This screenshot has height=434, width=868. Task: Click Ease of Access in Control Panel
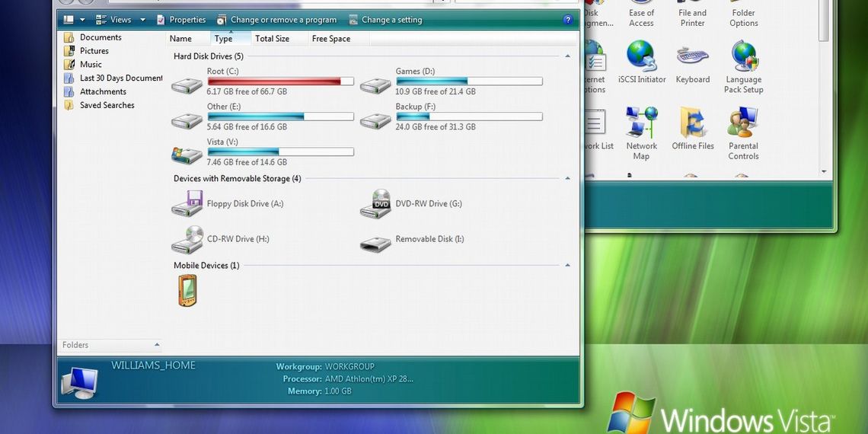[642, 14]
